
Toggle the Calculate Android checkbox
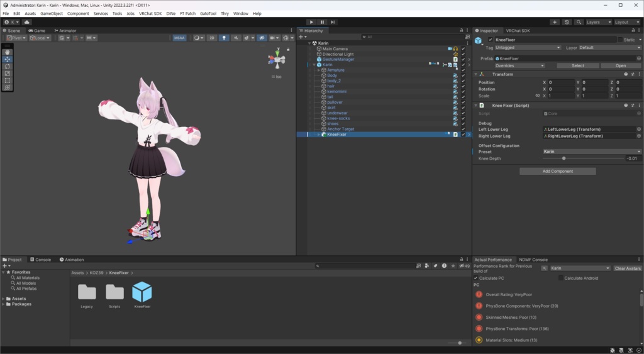tap(561, 278)
